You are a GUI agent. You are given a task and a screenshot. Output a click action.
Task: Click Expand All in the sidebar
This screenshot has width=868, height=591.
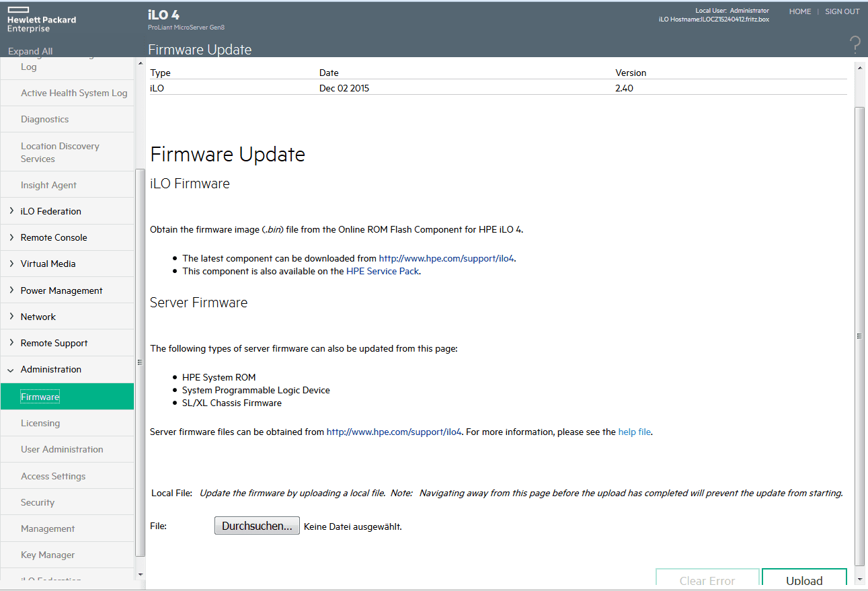(30, 51)
